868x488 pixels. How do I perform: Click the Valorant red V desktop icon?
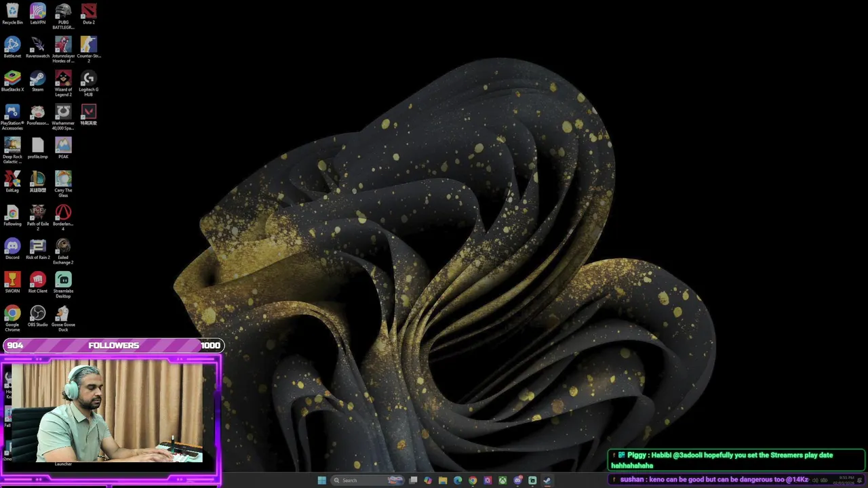(x=89, y=115)
